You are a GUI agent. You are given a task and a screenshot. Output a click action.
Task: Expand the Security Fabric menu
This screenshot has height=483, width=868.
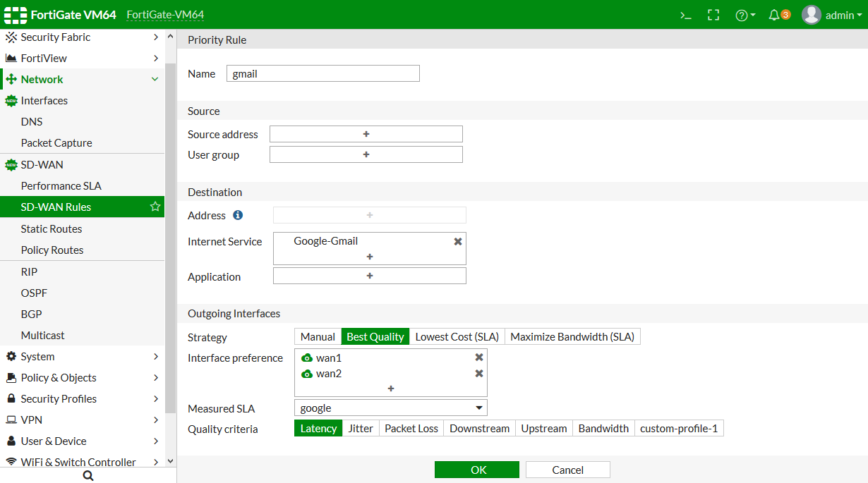[x=82, y=37]
